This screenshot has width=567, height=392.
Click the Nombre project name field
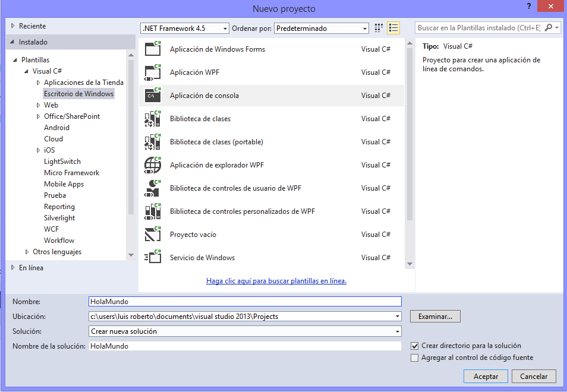point(245,302)
